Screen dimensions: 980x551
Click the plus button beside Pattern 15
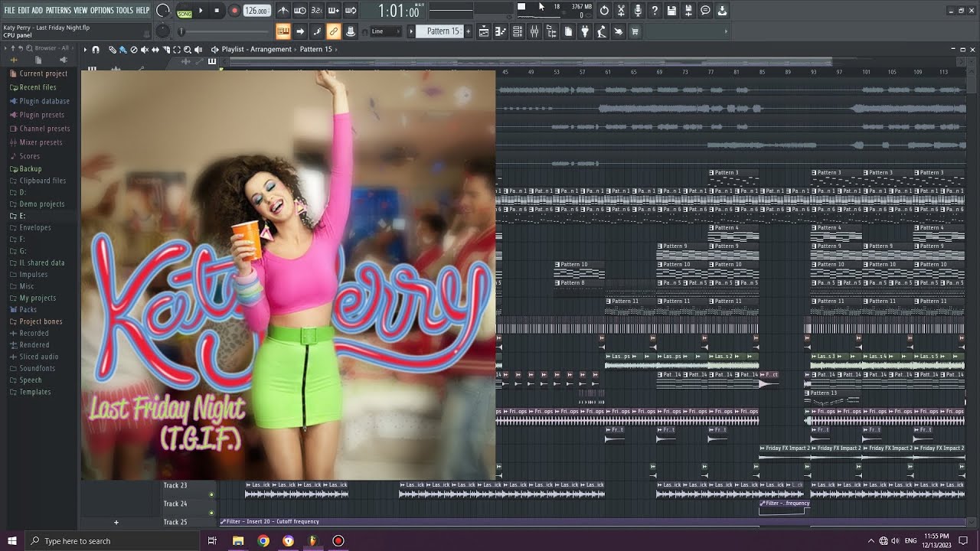[x=469, y=31]
